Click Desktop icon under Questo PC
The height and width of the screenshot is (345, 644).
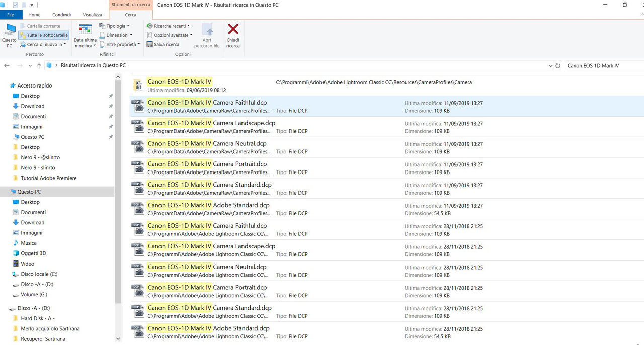click(16, 202)
